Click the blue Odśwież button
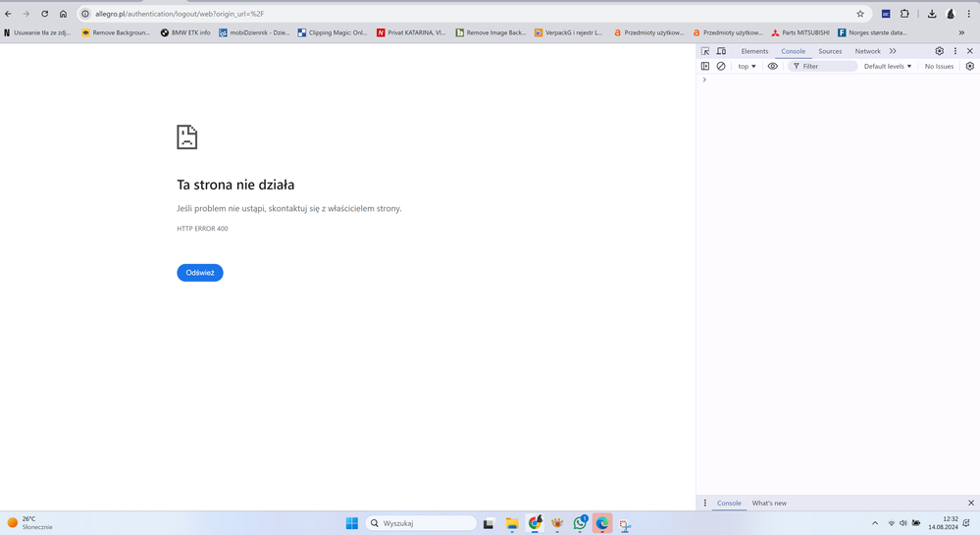This screenshot has height=535, width=980. pyautogui.click(x=200, y=273)
